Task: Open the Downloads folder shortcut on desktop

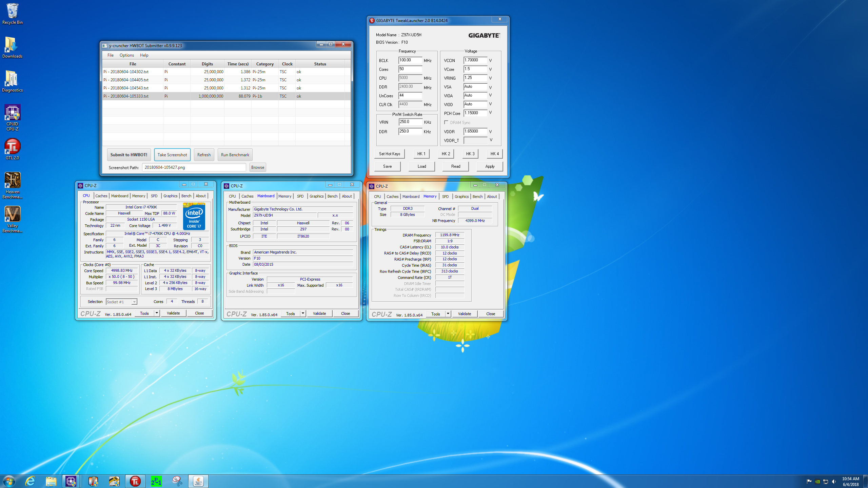Action: pyautogui.click(x=12, y=47)
